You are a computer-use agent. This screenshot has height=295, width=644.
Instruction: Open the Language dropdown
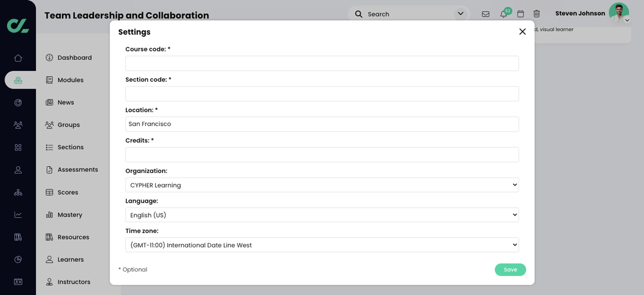pos(322,215)
